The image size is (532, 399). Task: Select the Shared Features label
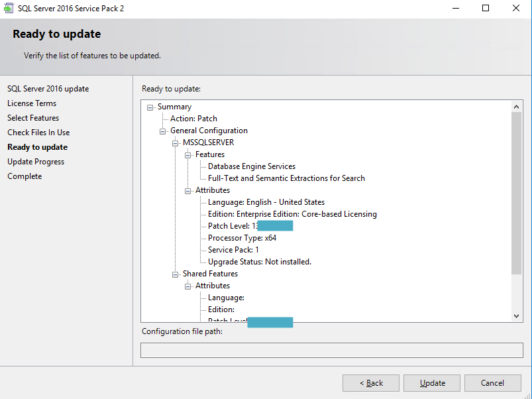click(210, 274)
